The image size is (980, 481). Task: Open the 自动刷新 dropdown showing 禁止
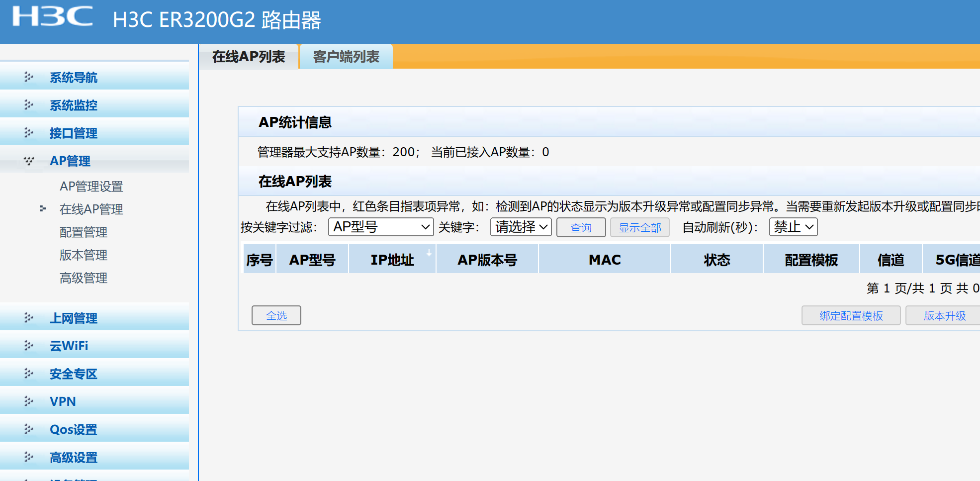tap(793, 227)
